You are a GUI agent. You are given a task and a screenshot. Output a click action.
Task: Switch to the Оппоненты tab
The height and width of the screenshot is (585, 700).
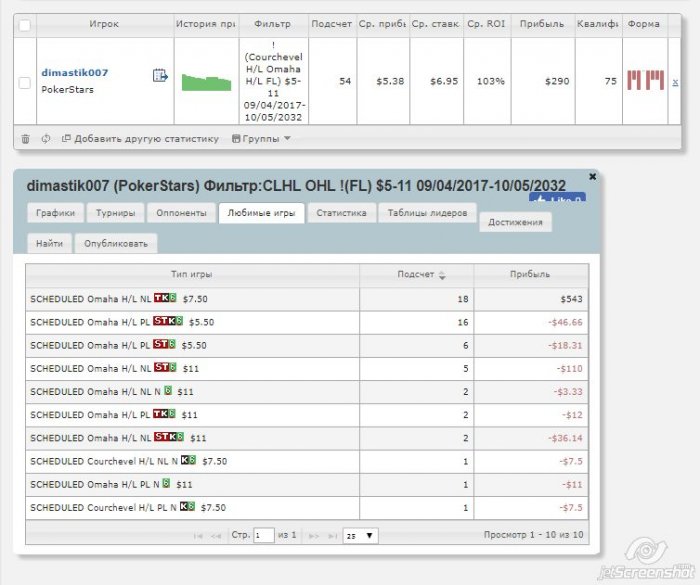181,213
